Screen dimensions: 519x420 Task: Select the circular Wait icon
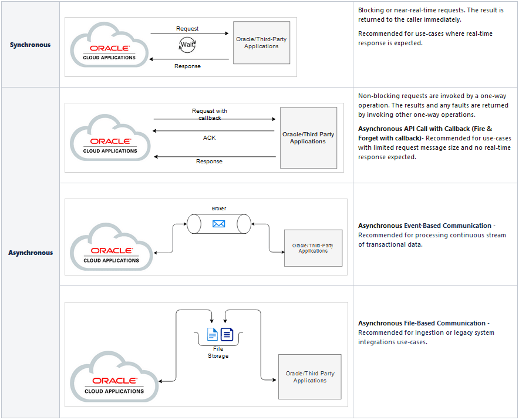187,45
